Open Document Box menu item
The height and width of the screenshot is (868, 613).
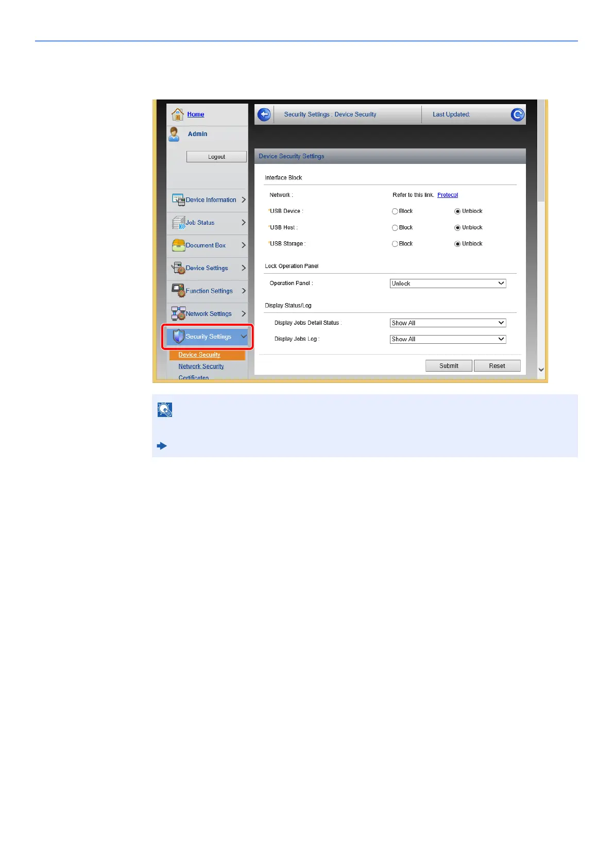(208, 246)
